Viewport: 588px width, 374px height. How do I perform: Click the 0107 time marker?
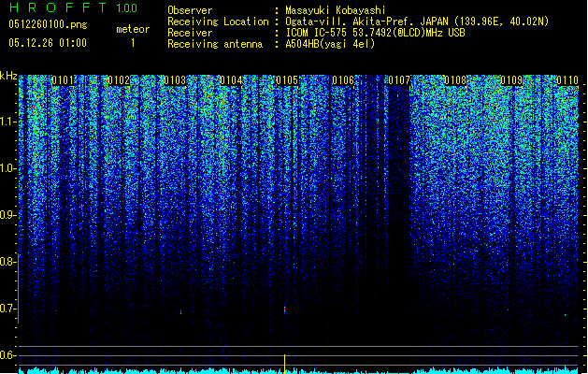tap(399, 80)
